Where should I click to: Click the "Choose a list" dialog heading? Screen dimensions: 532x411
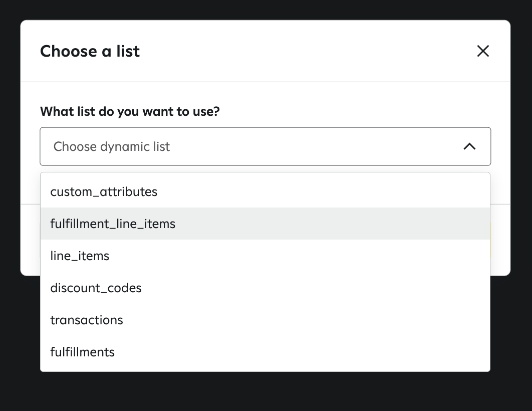pos(90,51)
